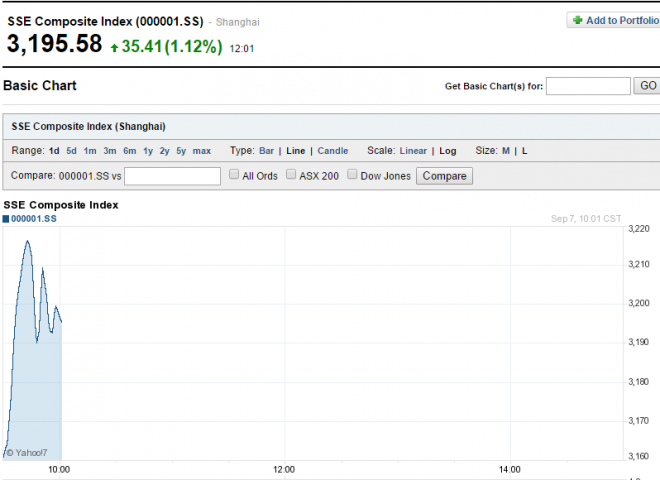Viewport: 660px width, 480px height.
Task: Focus the Compare symbol input box
Action: pyautogui.click(x=172, y=176)
